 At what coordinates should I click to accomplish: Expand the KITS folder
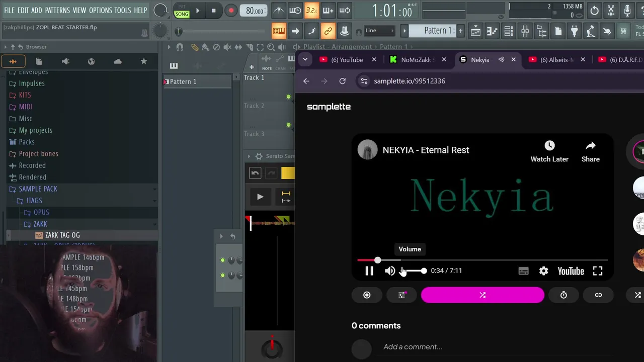pos(20,95)
